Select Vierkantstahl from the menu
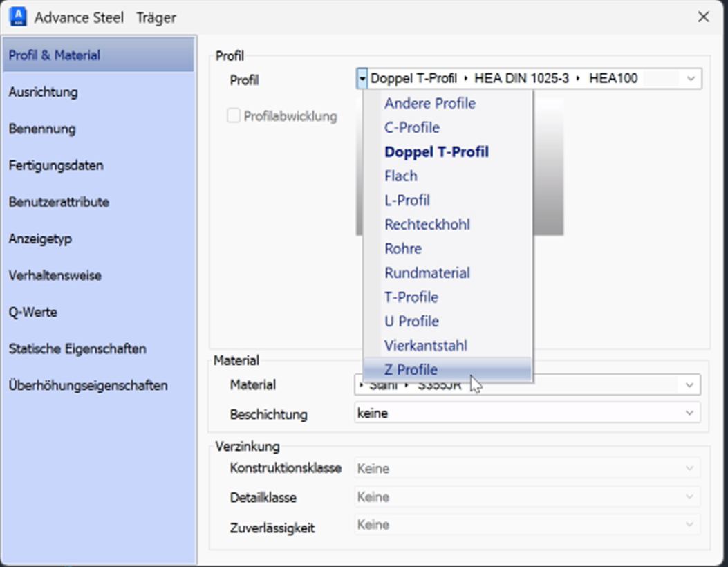Image resolution: width=728 pixels, height=567 pixels. [447, 346]
